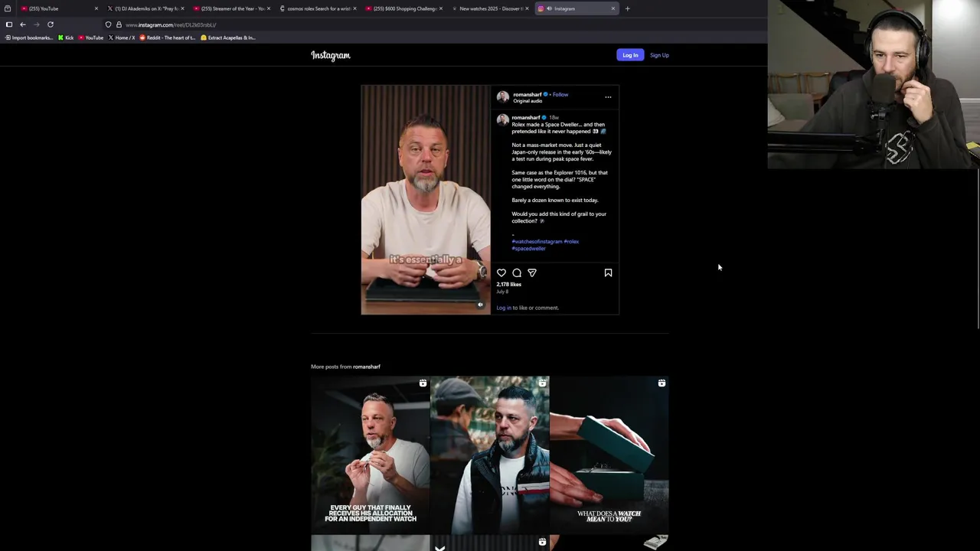The image size is (980, 551).
Task: Open romansharf profile picture in post header
Action: (x=502, y=96)
